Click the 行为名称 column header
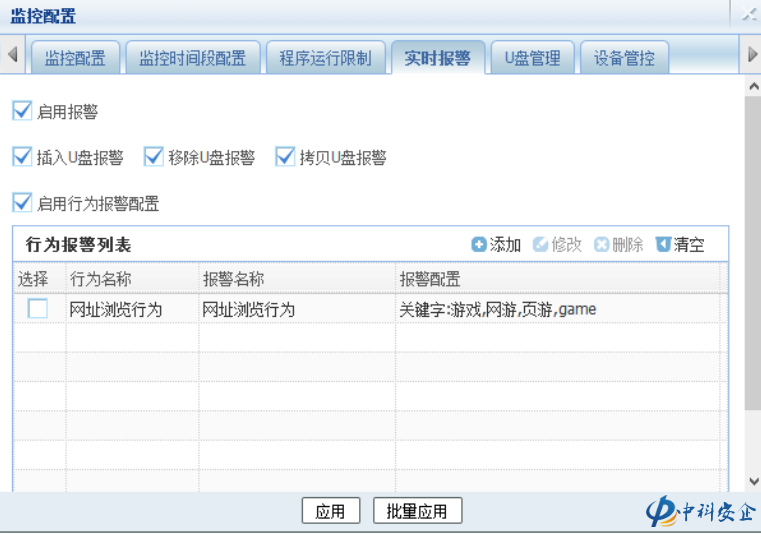Image resolution: width=761 pixels, height=534 pixels. click(132, 279)
